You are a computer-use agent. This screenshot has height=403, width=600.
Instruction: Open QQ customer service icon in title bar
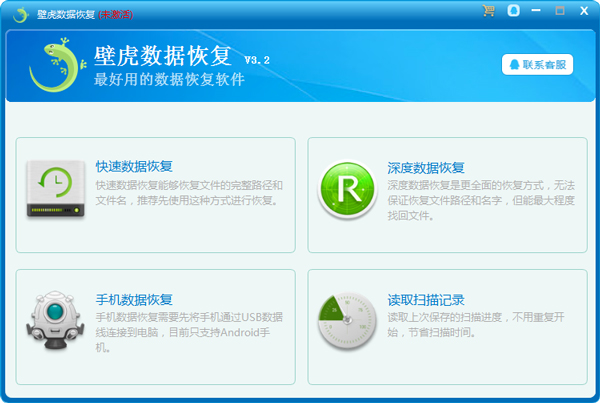tap(513, 11)
